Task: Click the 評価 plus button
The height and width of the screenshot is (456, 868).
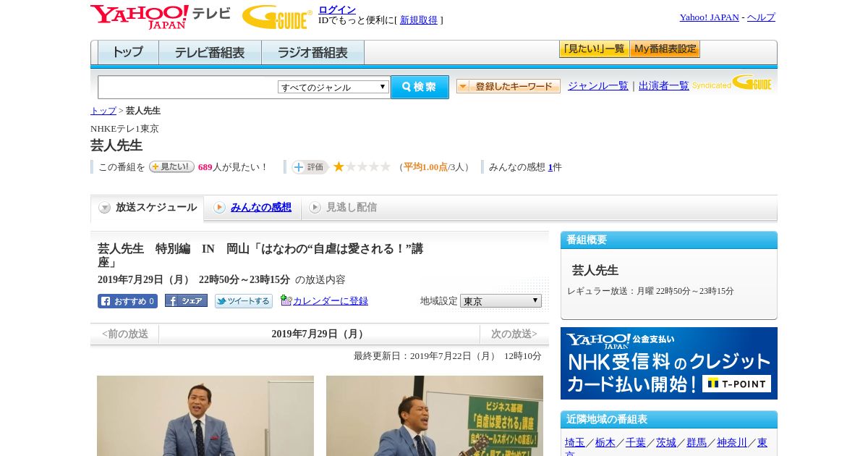Action: click(x=310, y=167)
